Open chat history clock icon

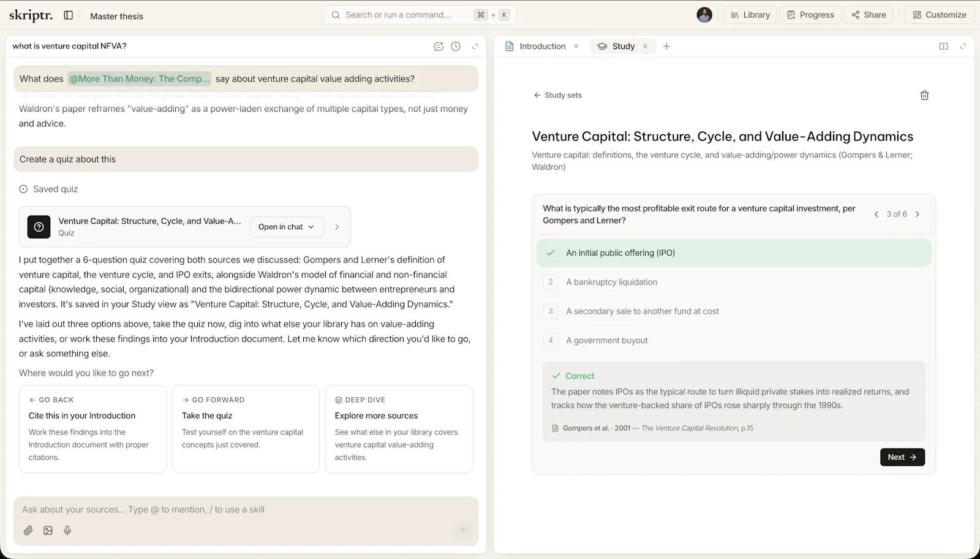pyautogui.click(x=456, y=46)
